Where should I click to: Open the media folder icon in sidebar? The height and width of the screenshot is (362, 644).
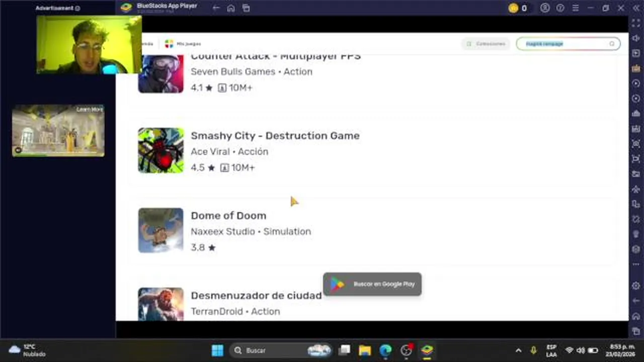pyautogui.click(x=636, y=174)
